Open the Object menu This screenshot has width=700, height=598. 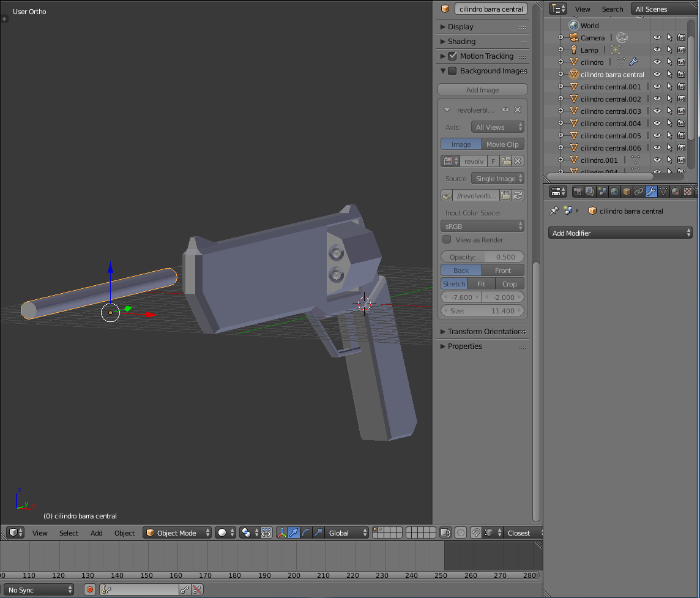tap(124, 533)
